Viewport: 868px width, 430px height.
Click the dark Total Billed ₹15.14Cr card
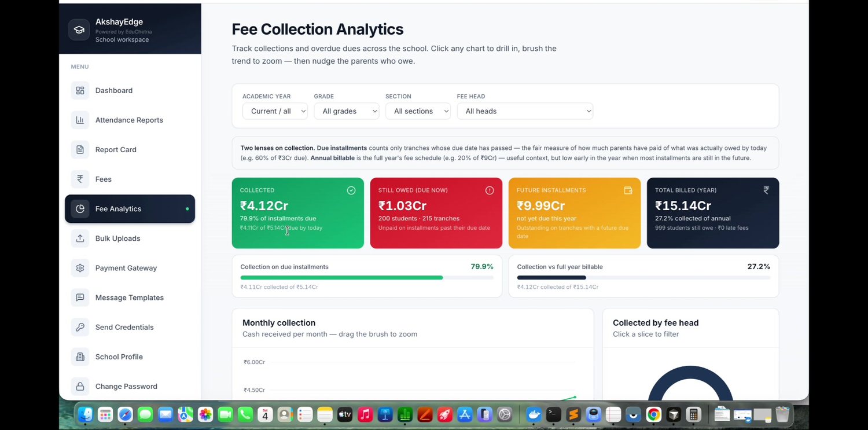(713, 213)
